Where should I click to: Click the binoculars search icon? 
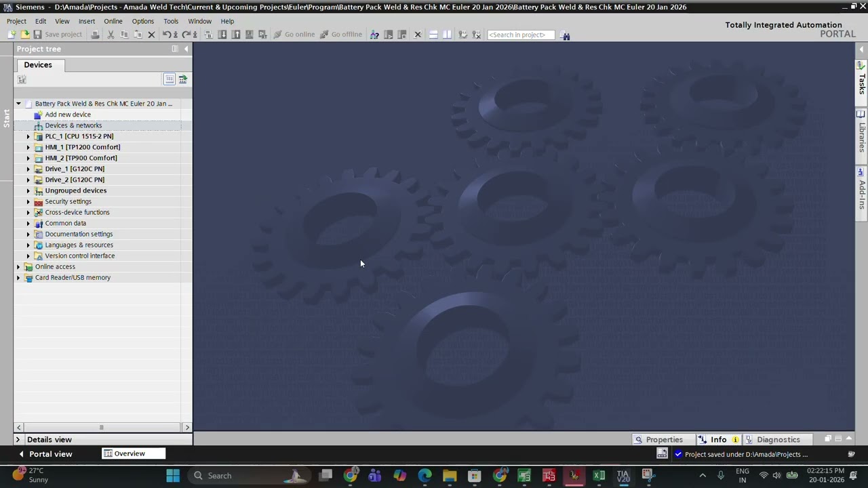point(566,35)
